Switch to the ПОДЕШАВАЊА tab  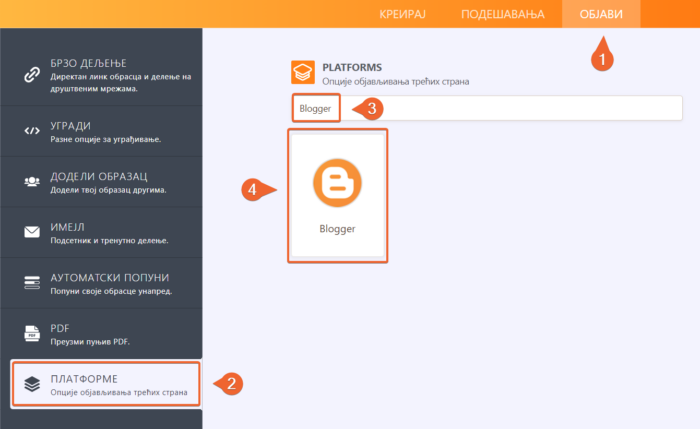[x=503, y=14]
